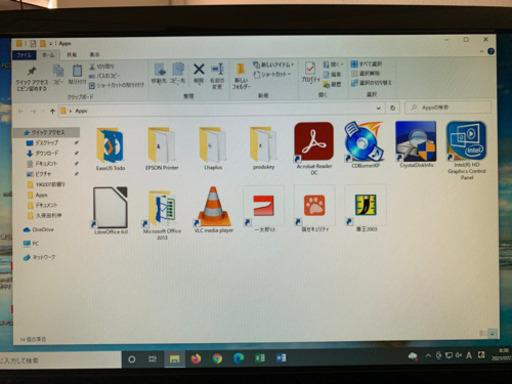
Task: Open Microsoft Edge from the taskbar
Action: [239, 358]
